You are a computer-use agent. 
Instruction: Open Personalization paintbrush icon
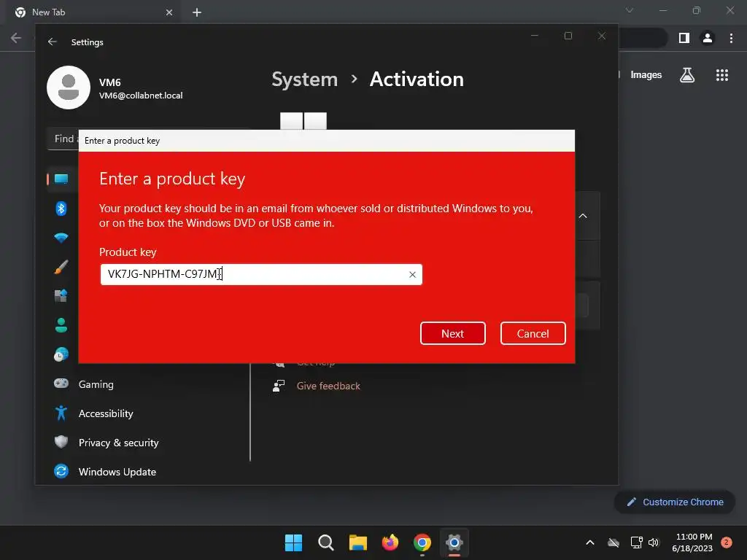pos(61,267)
